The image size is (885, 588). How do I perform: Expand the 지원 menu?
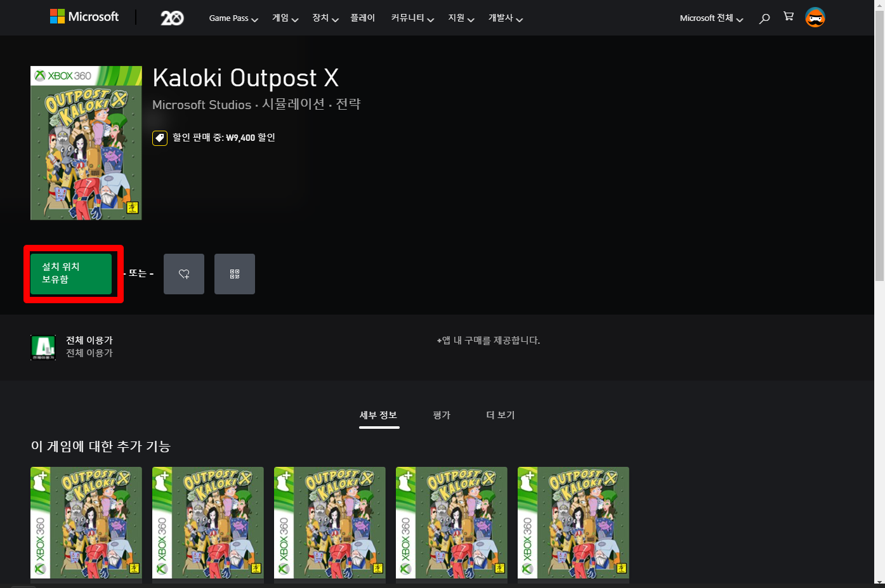[461, 18]
